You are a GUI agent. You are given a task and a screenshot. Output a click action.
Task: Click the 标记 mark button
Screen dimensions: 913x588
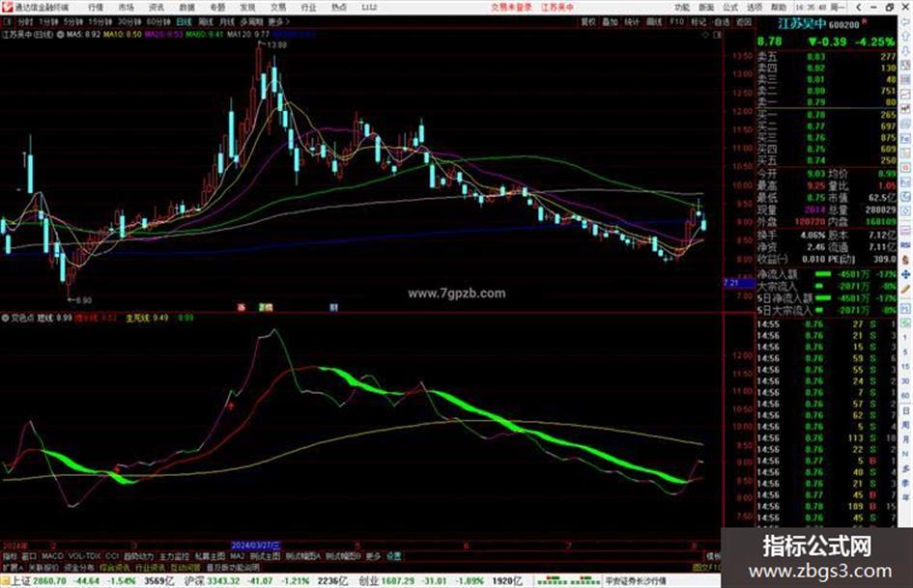click(699, 21)
